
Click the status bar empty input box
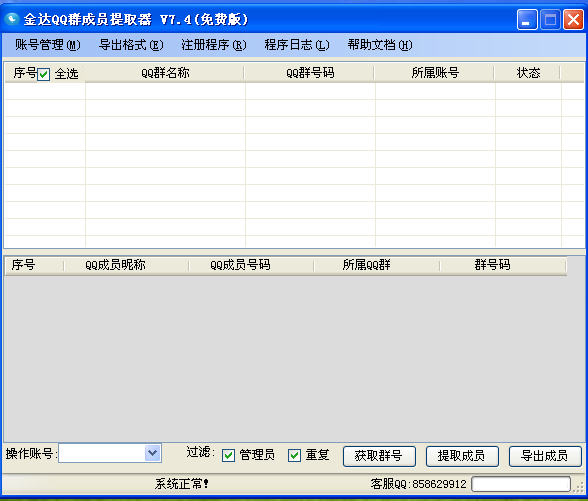(x=521, y=484)
